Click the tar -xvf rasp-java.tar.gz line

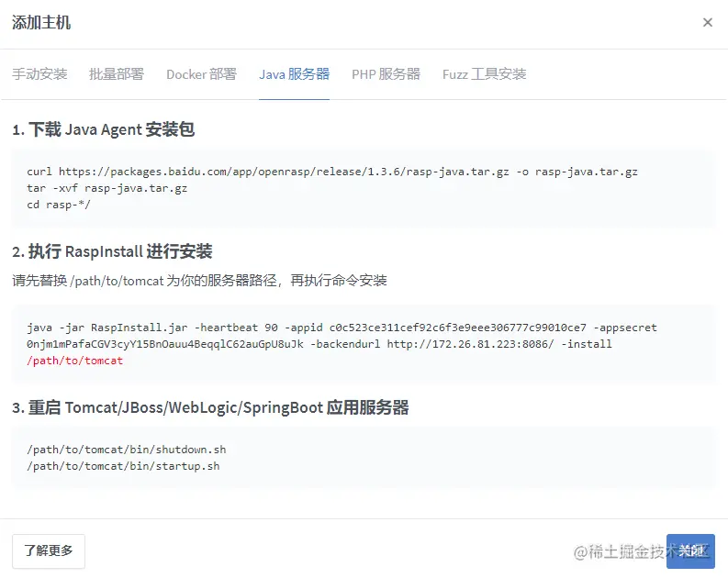point(106,188)
